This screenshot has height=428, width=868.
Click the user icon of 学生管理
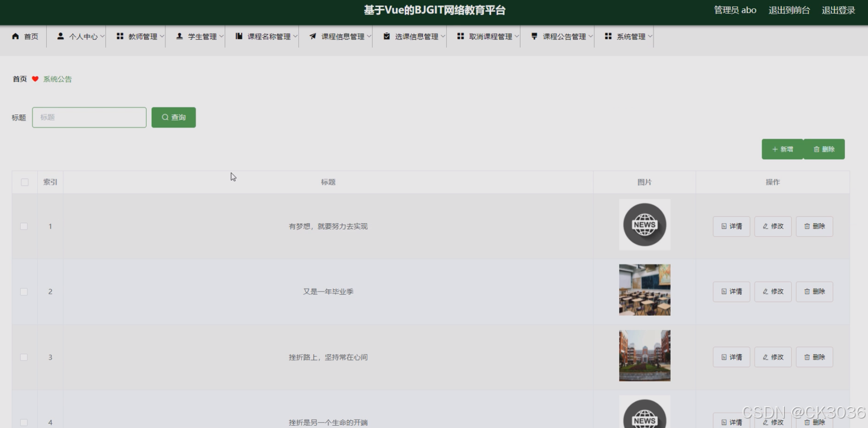pos(180,36)
